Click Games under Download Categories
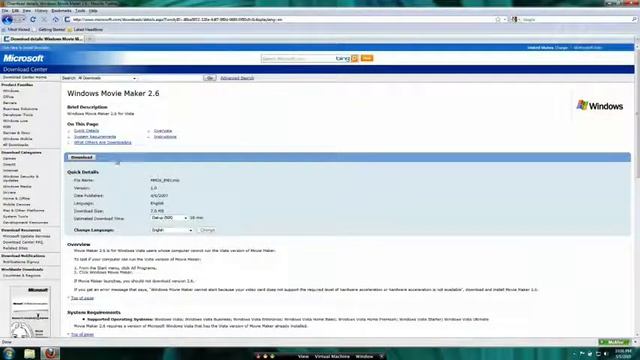This screenshot has height=360, width=640. [x=9, y=158]
